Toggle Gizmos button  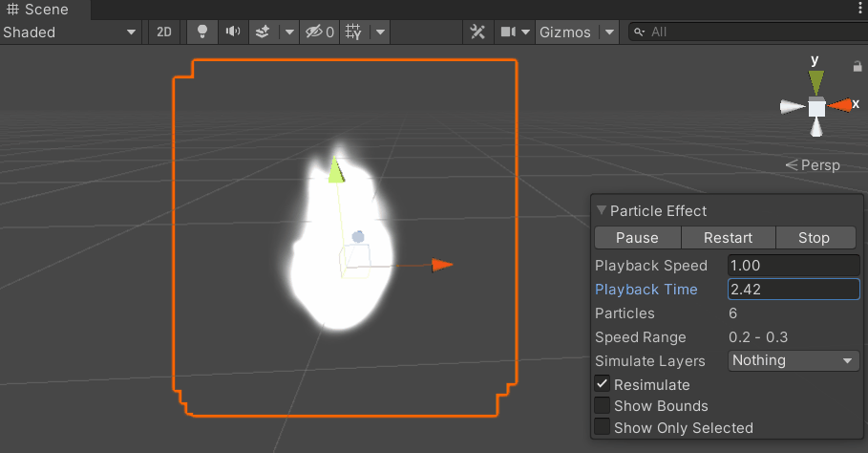click(565, 32)
